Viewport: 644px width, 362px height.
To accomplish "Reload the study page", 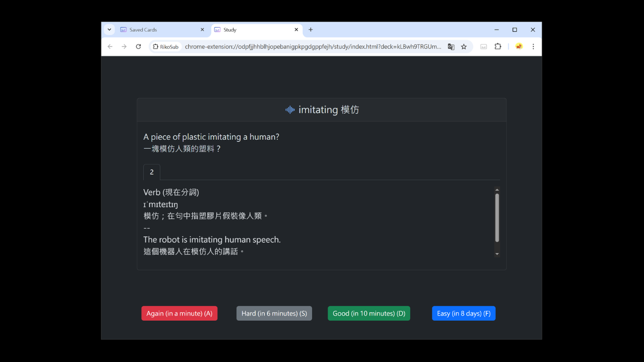I will pos(138,47).
